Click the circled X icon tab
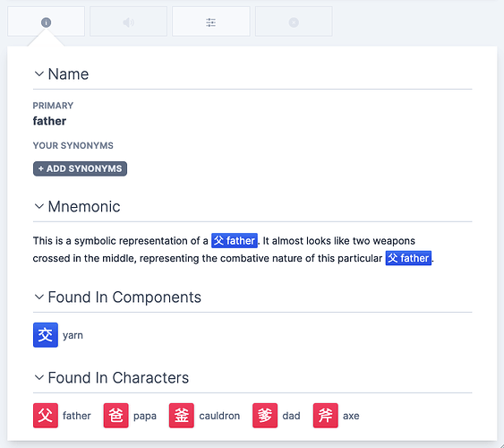Image resolution: width=504 pixels, height=448 pixels. click(x=294, y=22)
